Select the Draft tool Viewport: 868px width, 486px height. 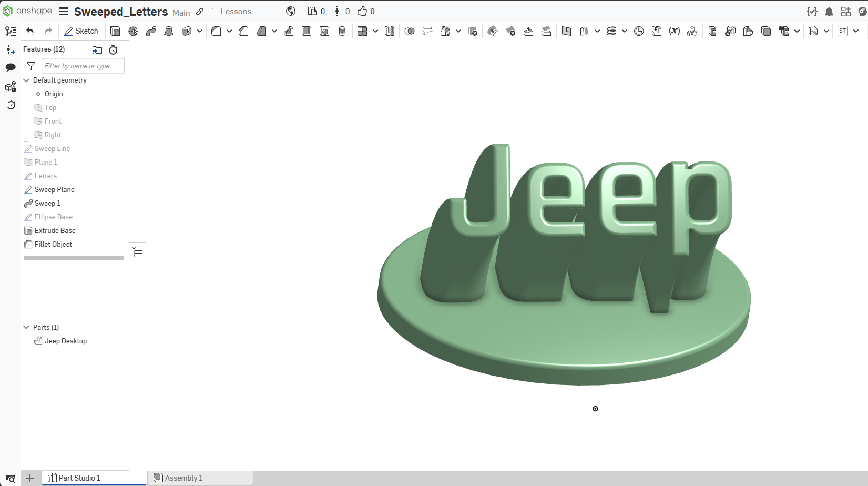coord(261,31)
